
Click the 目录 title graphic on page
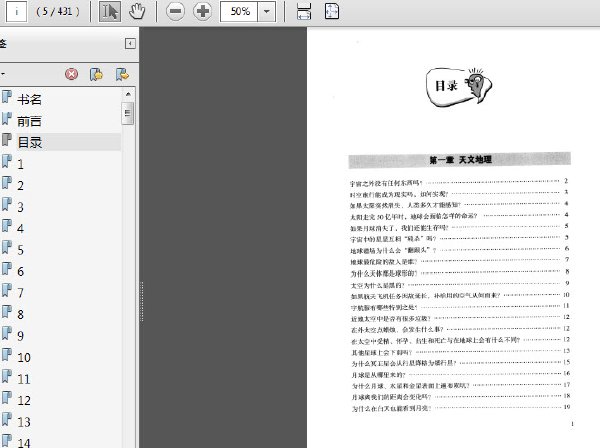click(459, 87)
